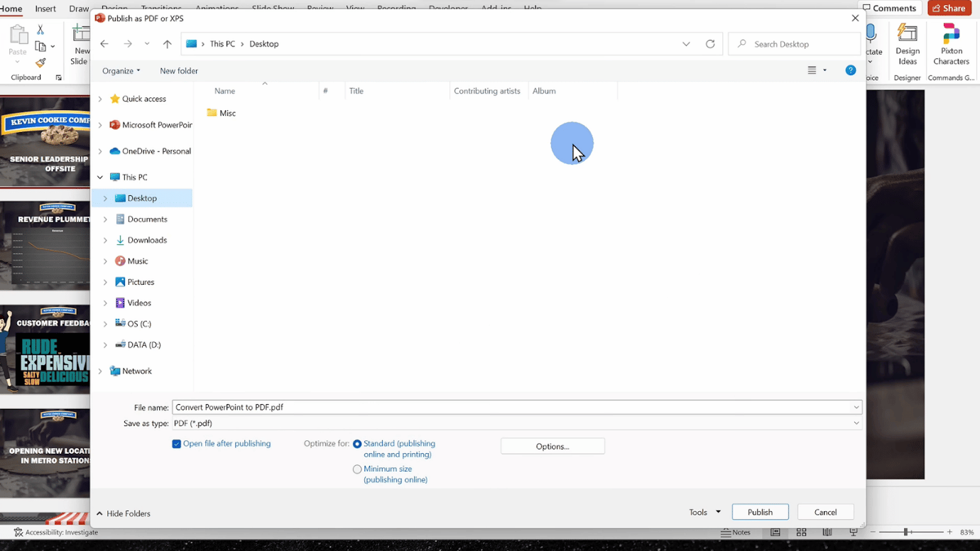Viewport: 980px width, 551px height.
Task: Start the Slide Show from the status bar
Action: (x=853, y=532)
